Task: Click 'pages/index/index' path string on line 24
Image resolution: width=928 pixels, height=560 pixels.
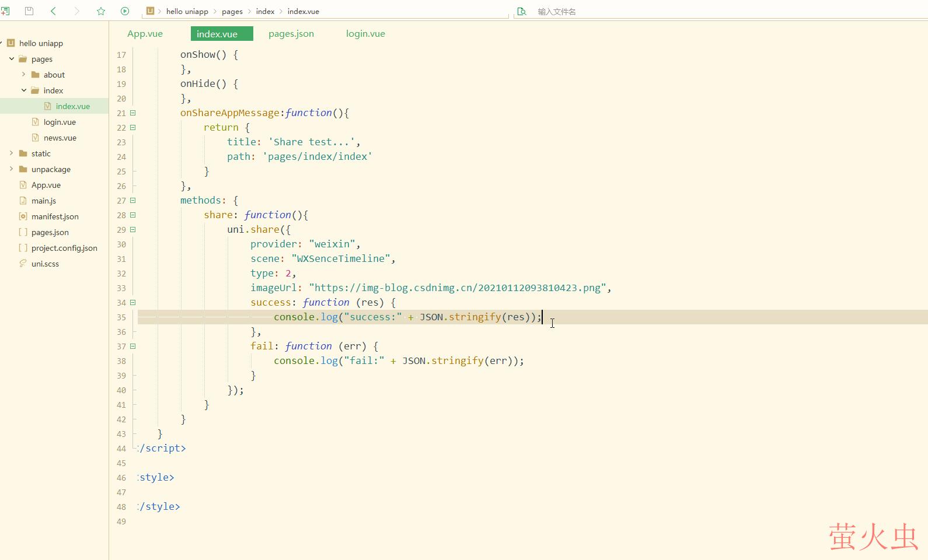Action: point(318,156)
